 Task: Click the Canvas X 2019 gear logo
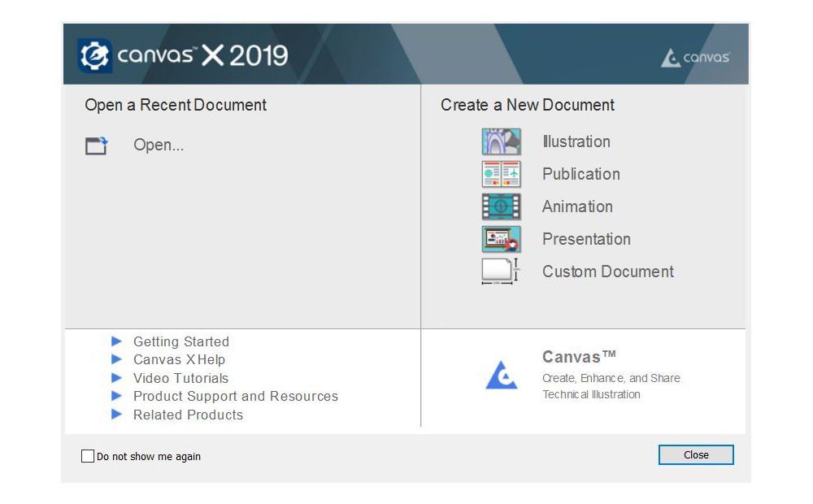pyautogui.click(x=94, y=55)
